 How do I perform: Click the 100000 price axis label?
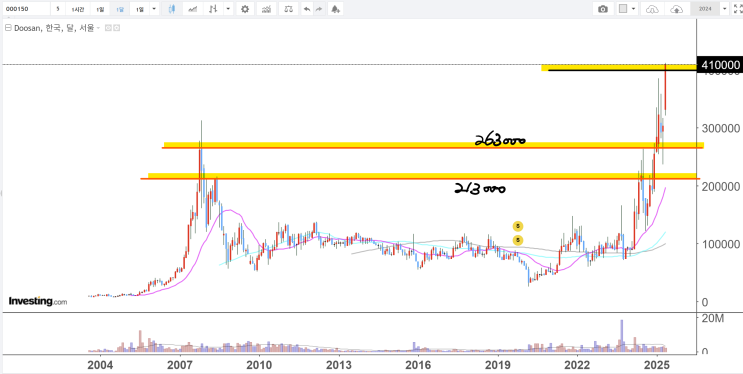coord(721,244)
